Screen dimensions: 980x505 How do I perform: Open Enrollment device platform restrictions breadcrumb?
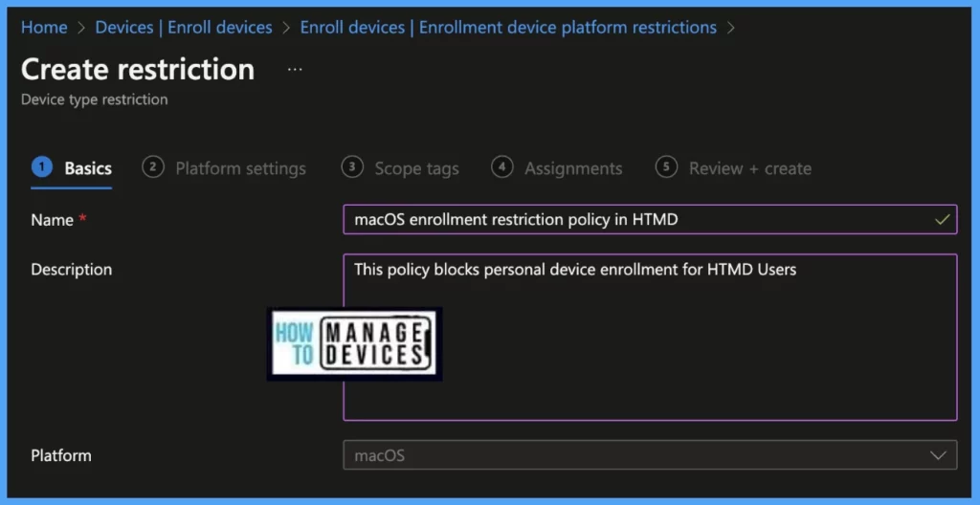pos(508,28)
